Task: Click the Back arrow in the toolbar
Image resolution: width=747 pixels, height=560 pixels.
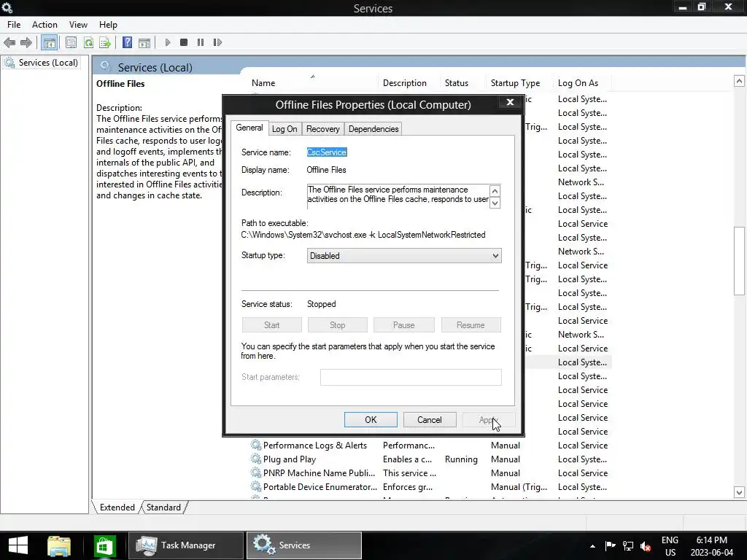Action: (x=9, y=42)
